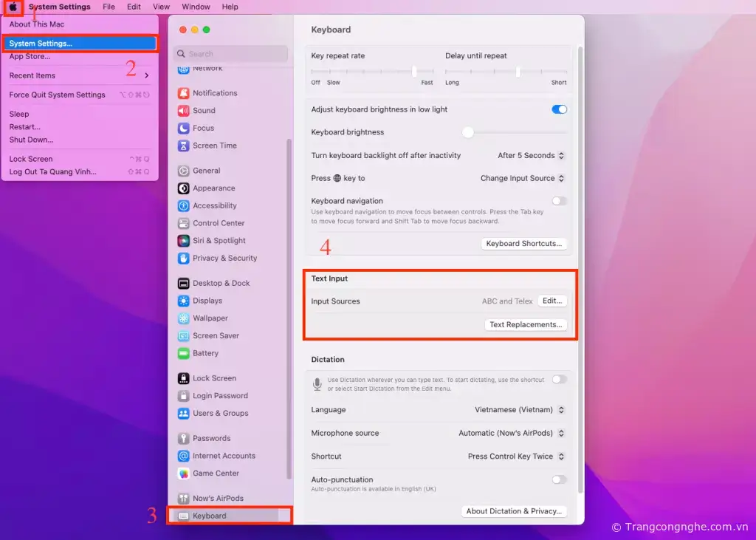Open the keyboard backlight inactivity dropdown
Image resolution: width=756 pixels, height=540 pixels.
(x=531, y=156)
